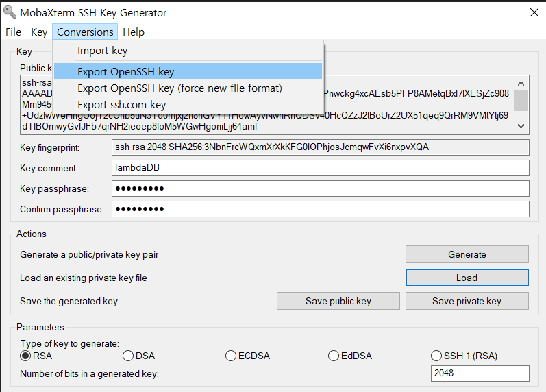This screenshot has width=546, height=392.
Task: Click the Generate button
Action: [x=467, y=254]
